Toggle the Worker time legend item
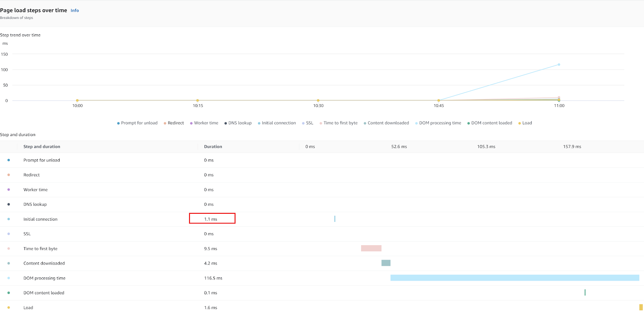The width and height of the screenshot is (644, 312). click(204, 123)
